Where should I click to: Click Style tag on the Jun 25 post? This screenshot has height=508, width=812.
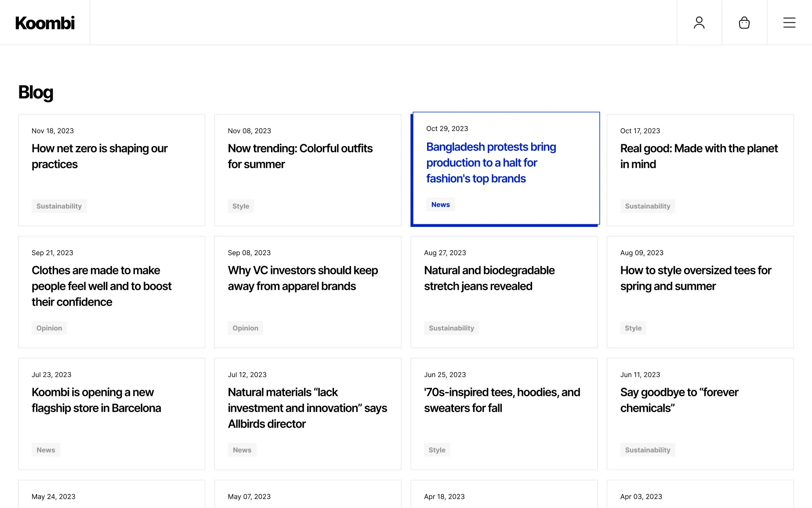437,450
